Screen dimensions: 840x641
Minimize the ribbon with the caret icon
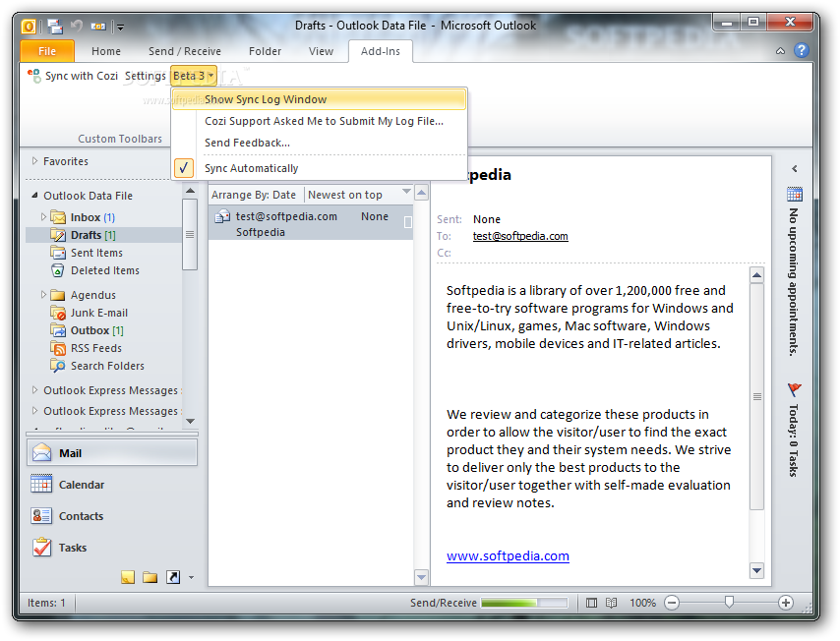click(781, 51)
